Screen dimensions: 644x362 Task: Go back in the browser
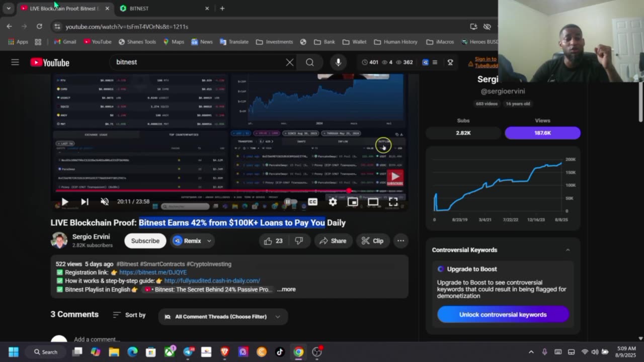pos(9,27)
